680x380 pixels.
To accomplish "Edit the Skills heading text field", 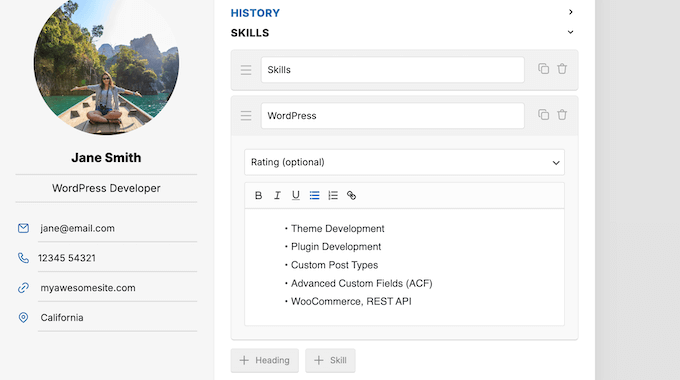I will 392,70.
